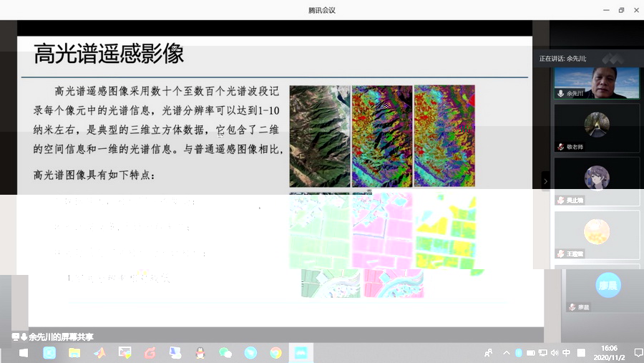Select the active Tencent Meeting taskbar icon
644x363 pixels.
tap(301, 353)
